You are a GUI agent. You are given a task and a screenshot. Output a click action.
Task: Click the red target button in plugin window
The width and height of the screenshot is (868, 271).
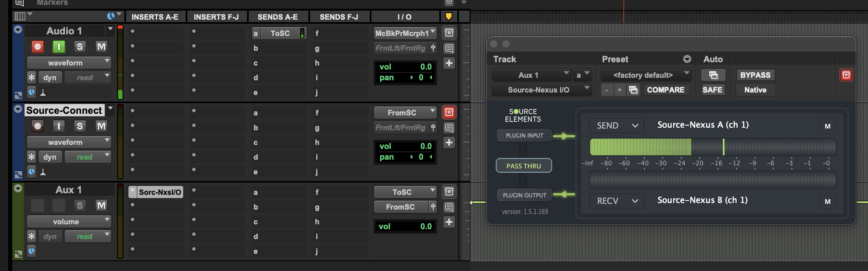click(846, 75)
